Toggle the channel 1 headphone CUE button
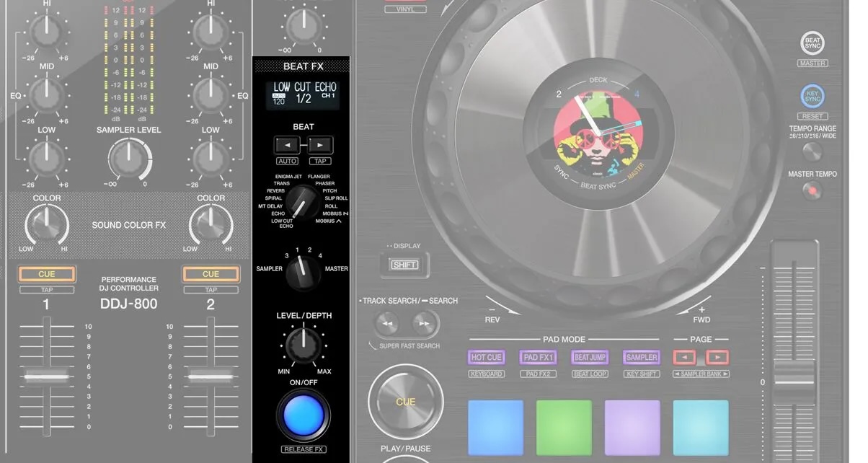The height and width of the screenshot is (463, 868). point(47,274)
